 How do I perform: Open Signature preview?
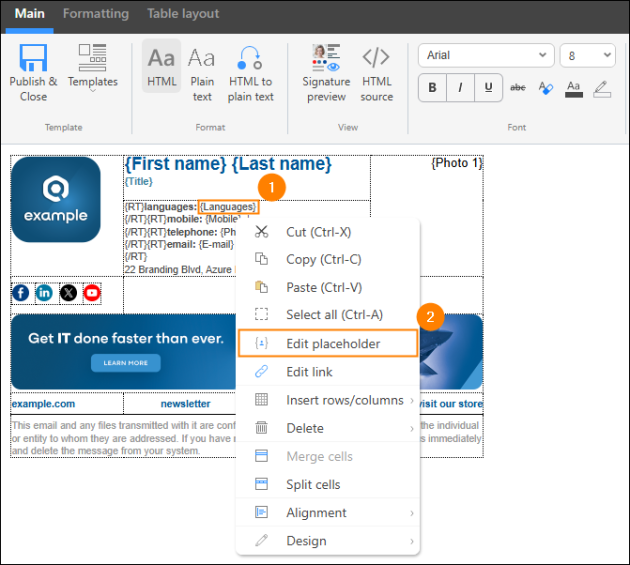[326, 73]
